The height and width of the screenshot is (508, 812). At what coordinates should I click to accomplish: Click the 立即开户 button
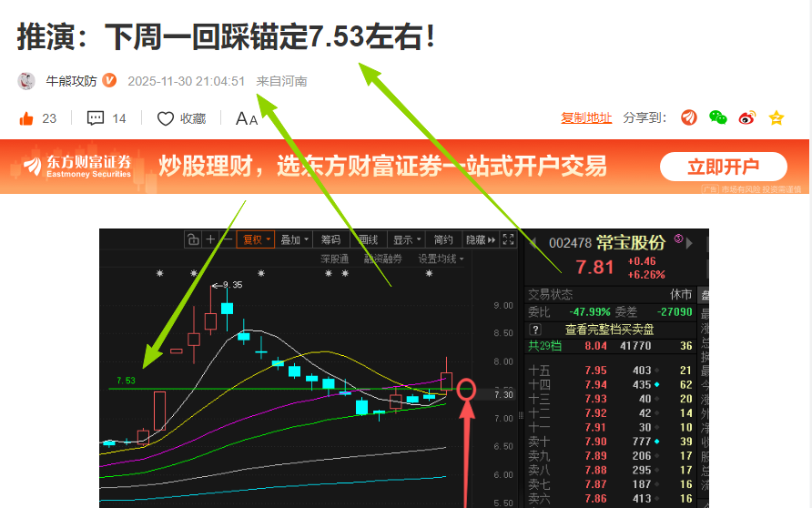(x=724, y=167)
